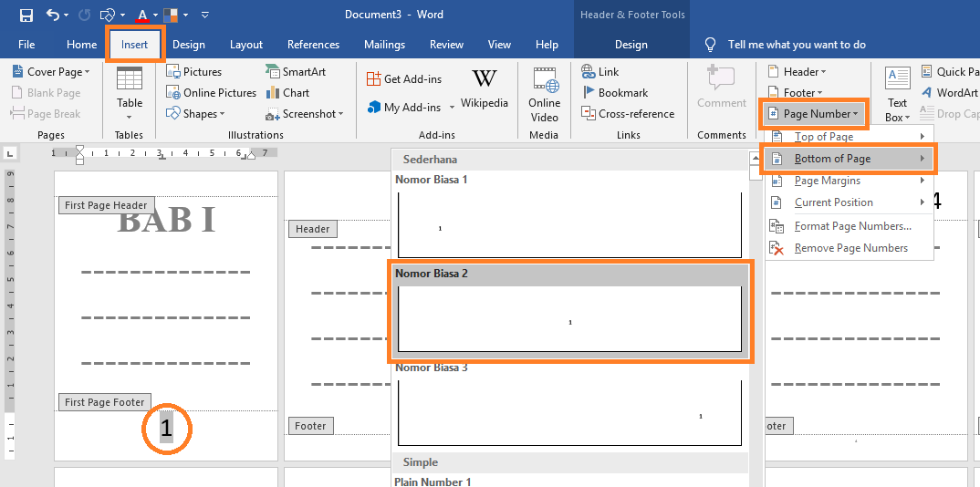Viewport: 980px width, 487px height.
Task: Open the Table grid dropdown
Action: point(130,95)
